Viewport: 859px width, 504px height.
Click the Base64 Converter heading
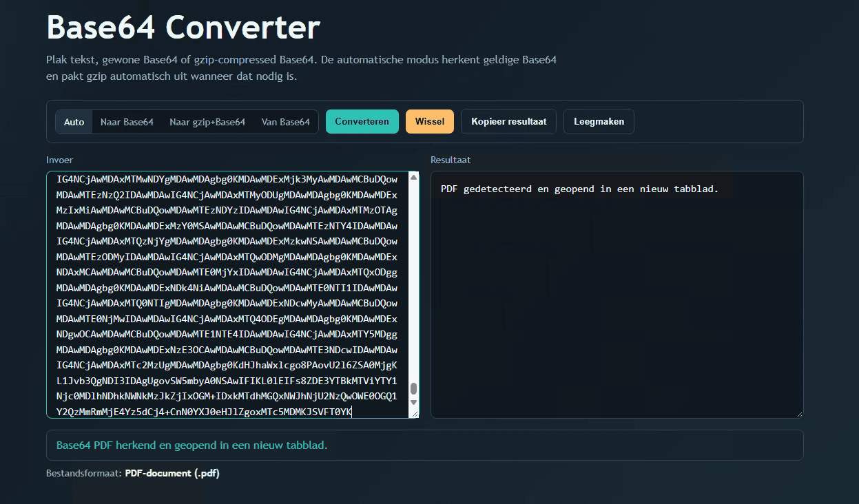[183, 28]
